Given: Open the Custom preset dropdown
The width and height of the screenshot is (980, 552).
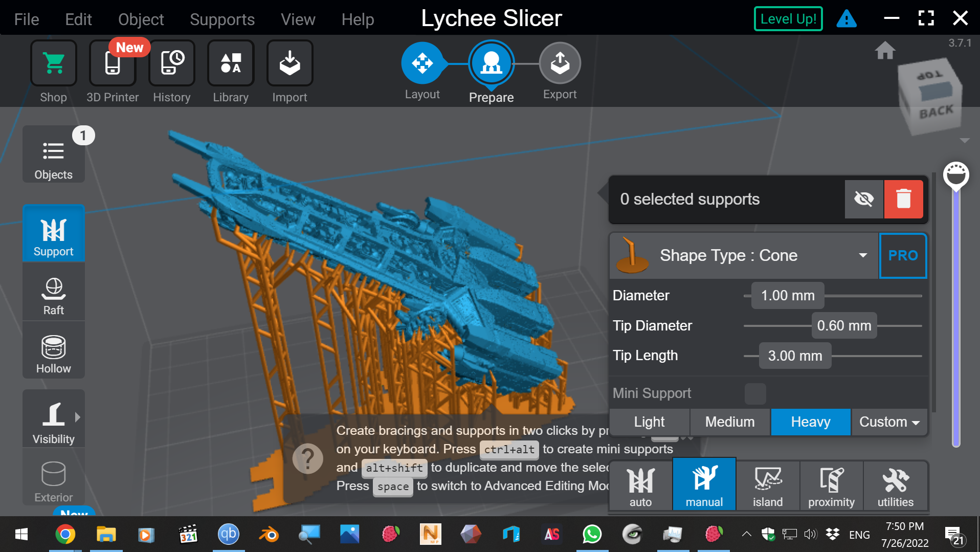Looking at the screenshot, I should click(889, 422).
